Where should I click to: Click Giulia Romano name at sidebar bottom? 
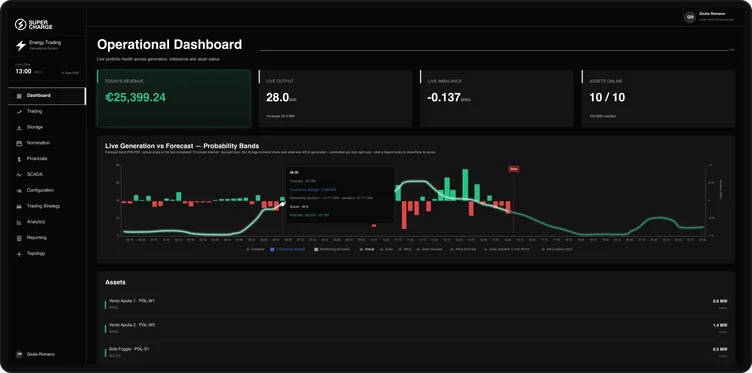[x=40, y=354]
